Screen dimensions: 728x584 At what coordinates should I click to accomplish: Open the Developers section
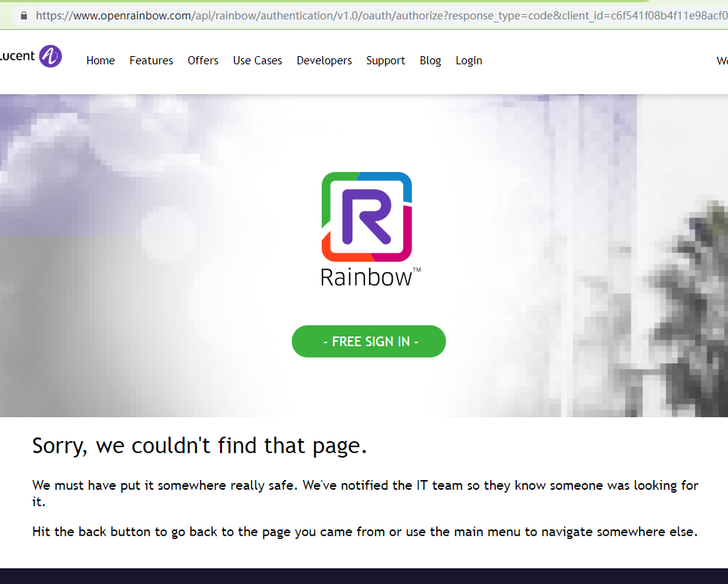point(324,61)
